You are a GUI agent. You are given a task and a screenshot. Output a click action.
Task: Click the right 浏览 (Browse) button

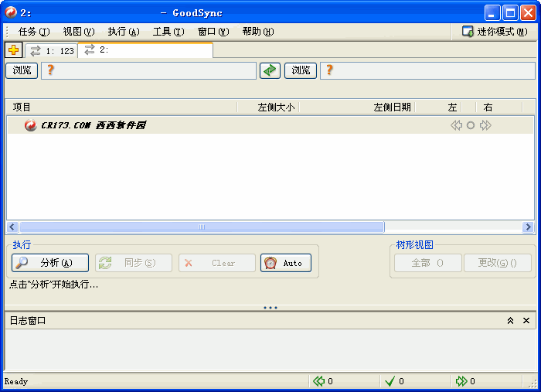pos(301,70)
